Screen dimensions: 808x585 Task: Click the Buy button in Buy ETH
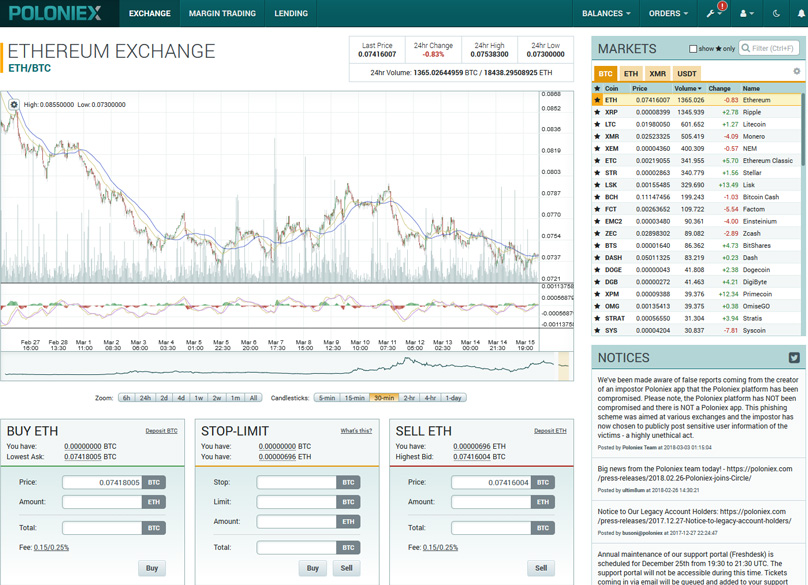pos(152,568)
